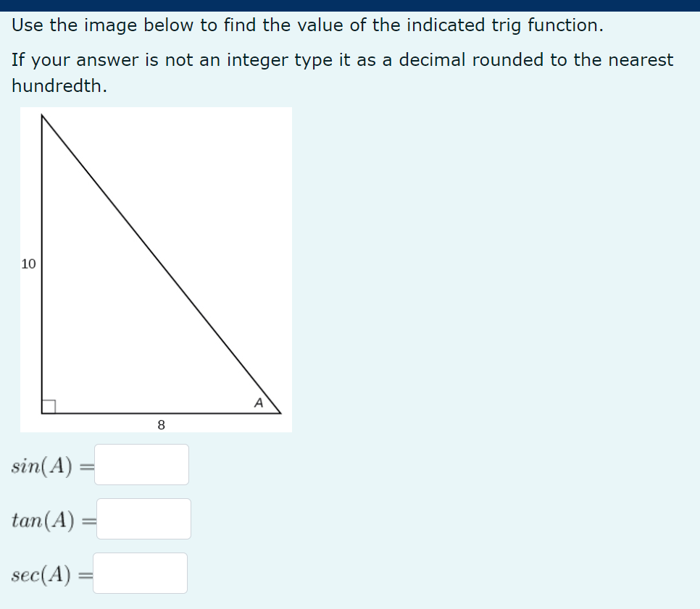Click the side length label 10
The width and height of the screenshot is (700, 609).
click(29, 264)
